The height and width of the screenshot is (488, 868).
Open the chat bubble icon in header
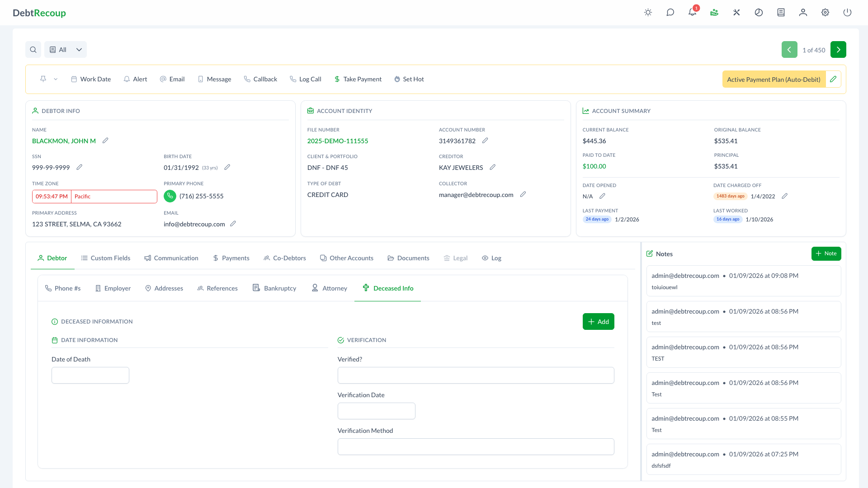coord(670,13)
